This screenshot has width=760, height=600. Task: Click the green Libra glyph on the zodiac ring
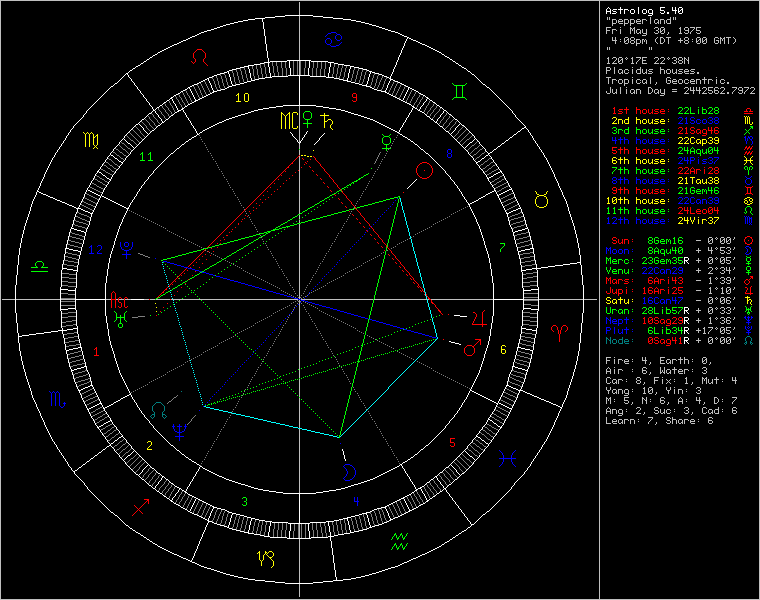(x=39, y=267)
